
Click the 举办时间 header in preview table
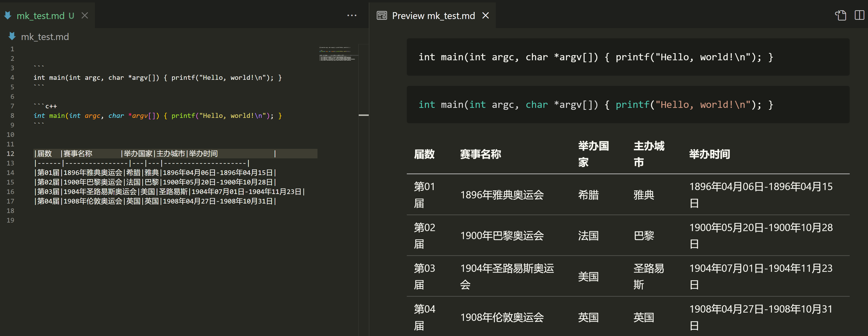[709, 154]
